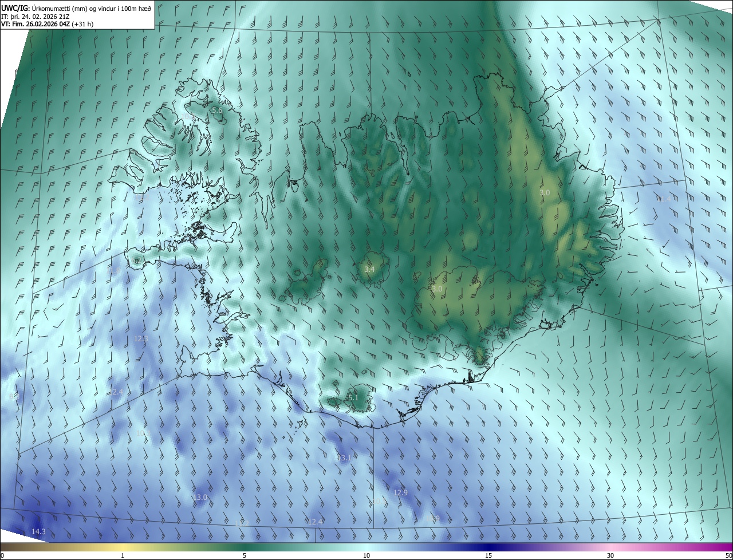Click the 10 tick on the color scale

(366, 555)
